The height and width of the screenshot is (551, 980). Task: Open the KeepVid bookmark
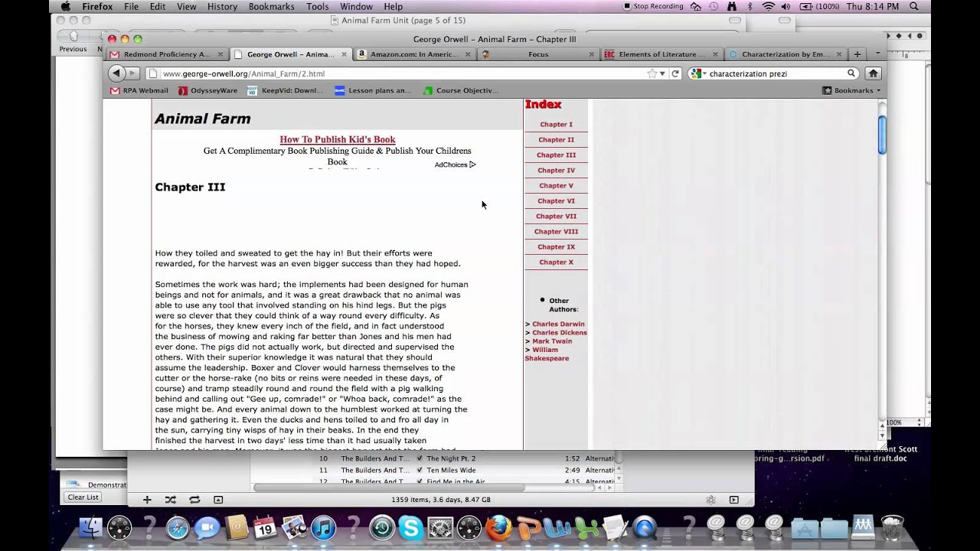coord(285,90)
